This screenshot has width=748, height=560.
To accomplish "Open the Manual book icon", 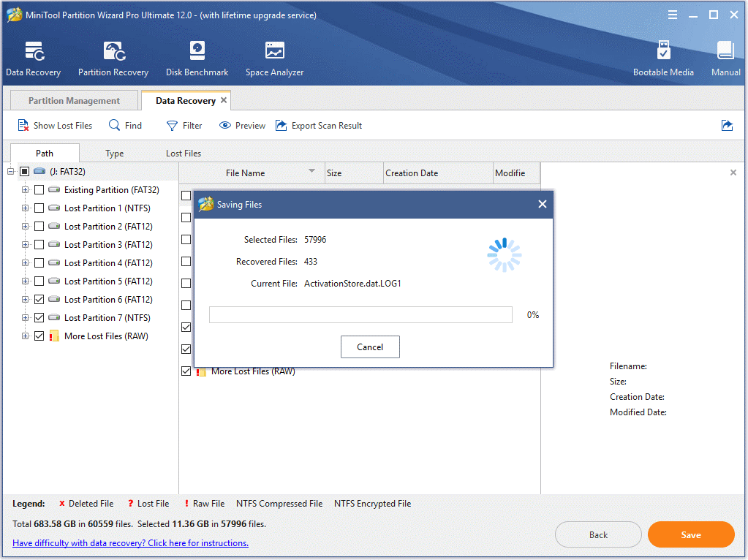I will tap(725, 50).
